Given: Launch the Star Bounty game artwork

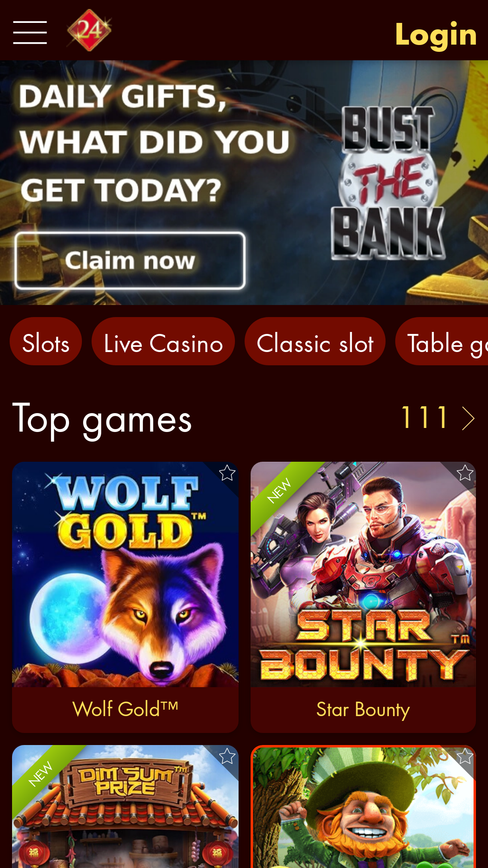Looking at the screenshot, I should [363, 574].
